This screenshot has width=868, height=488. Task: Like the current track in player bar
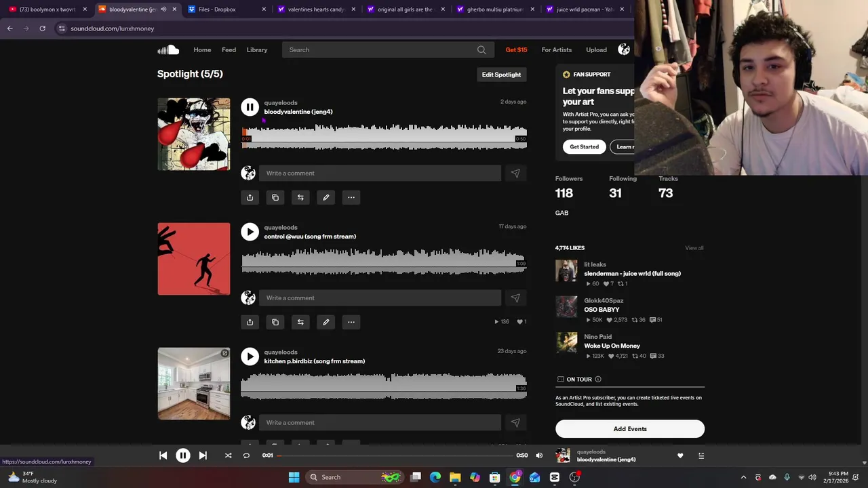(680, 455)
